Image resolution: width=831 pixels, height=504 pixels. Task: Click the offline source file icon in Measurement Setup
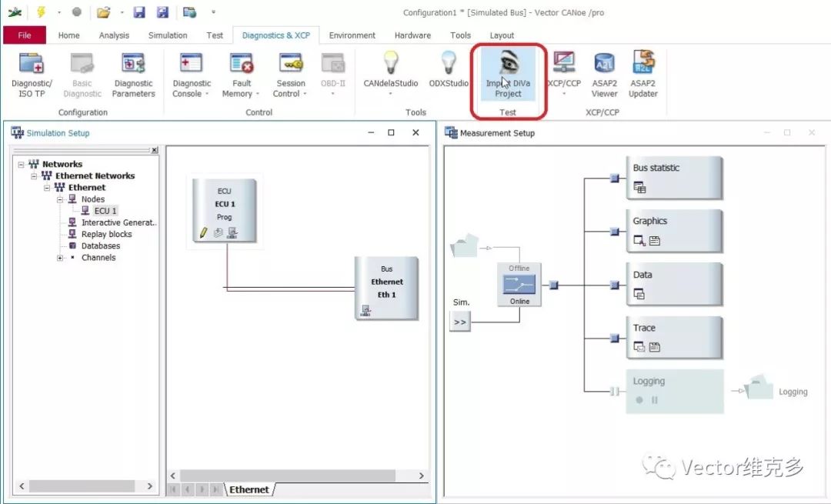[464, 245]
